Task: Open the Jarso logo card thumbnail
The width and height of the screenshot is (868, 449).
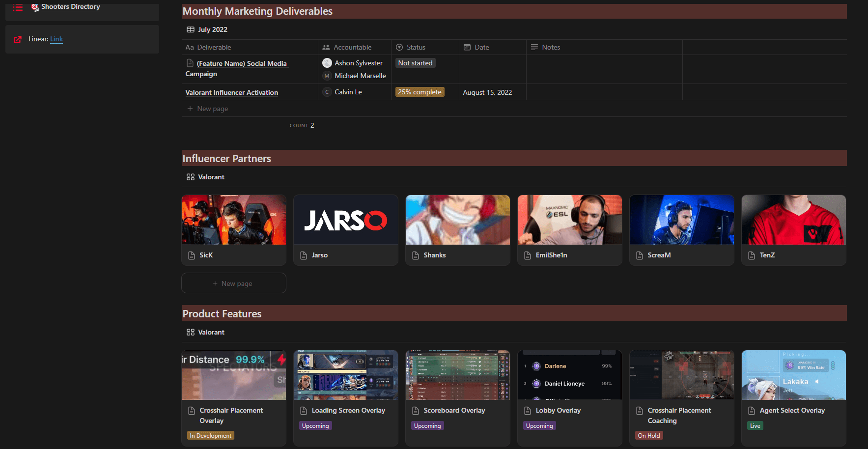Action: pyautogui.click(x=346, y=220)
